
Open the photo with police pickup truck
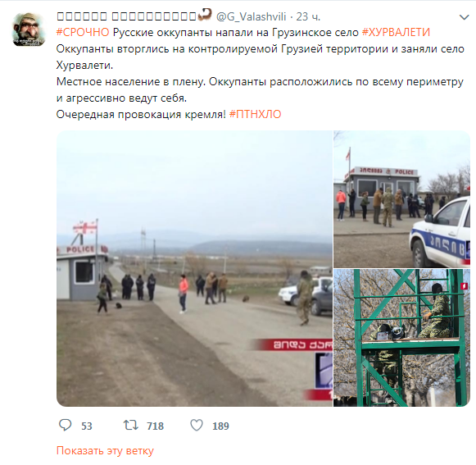coord(401,199)
